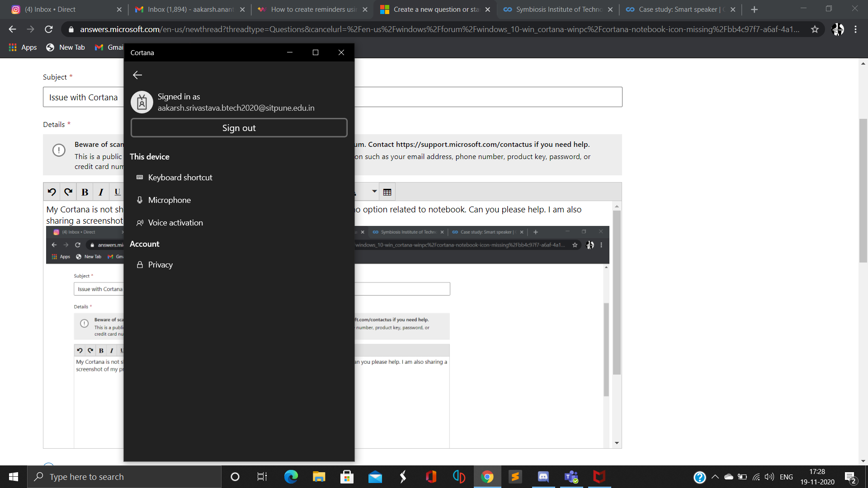The image size is (868, 488).
Task: Toggle italic formatting in editor toolbar
Action: (x=101, y=192)
